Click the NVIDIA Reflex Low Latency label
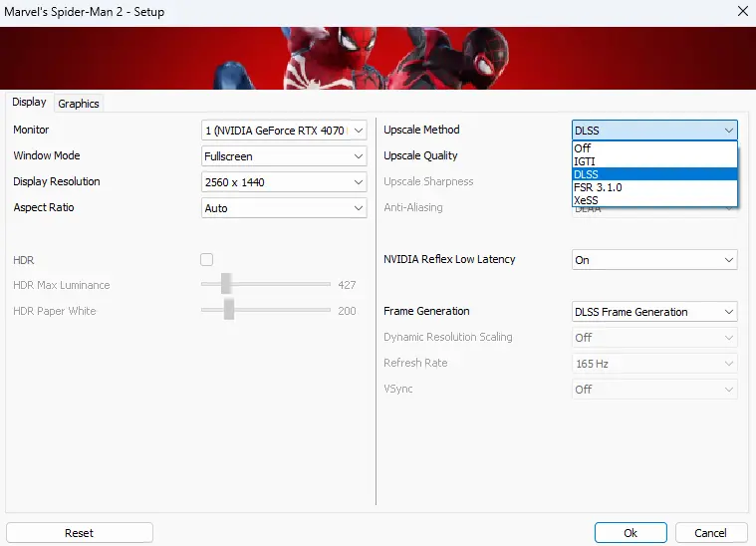This screenshot has width=756, height=546. point(449,259)
